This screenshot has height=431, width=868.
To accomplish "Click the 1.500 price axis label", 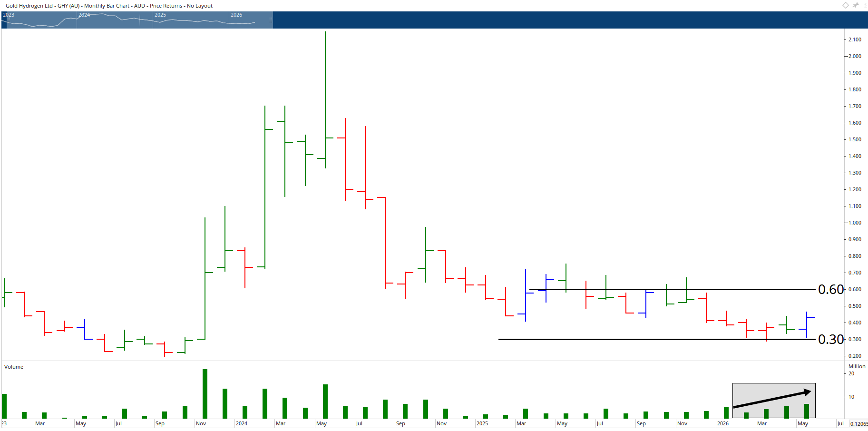I will pyautogui.click(x=855, y=139).
